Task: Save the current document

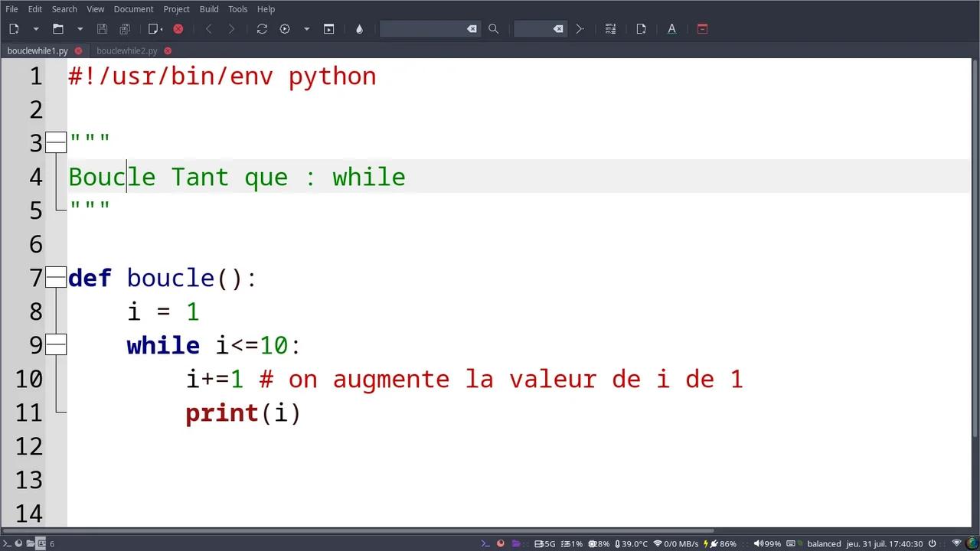Action: [x=102, y=28]
